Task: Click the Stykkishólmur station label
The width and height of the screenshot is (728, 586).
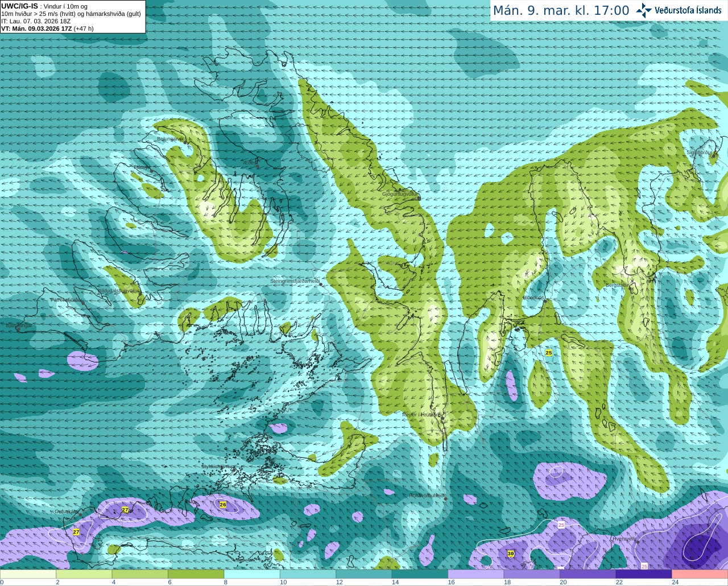Action: 217,467
